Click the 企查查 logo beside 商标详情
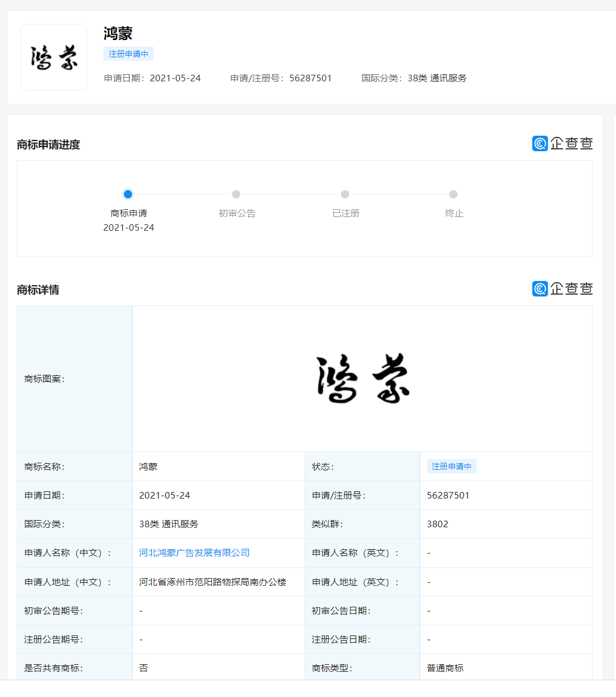This screenshot has height=697, width=616. 562,289
